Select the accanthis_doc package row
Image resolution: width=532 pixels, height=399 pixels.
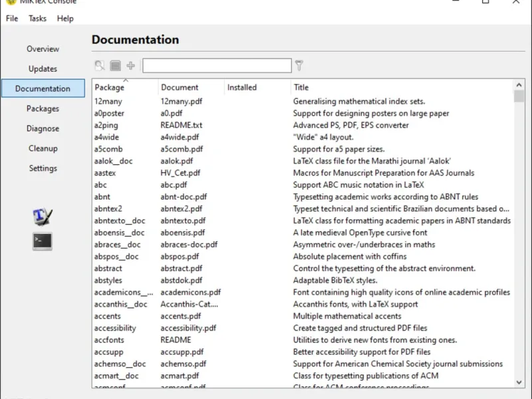[x=303, y=305]
